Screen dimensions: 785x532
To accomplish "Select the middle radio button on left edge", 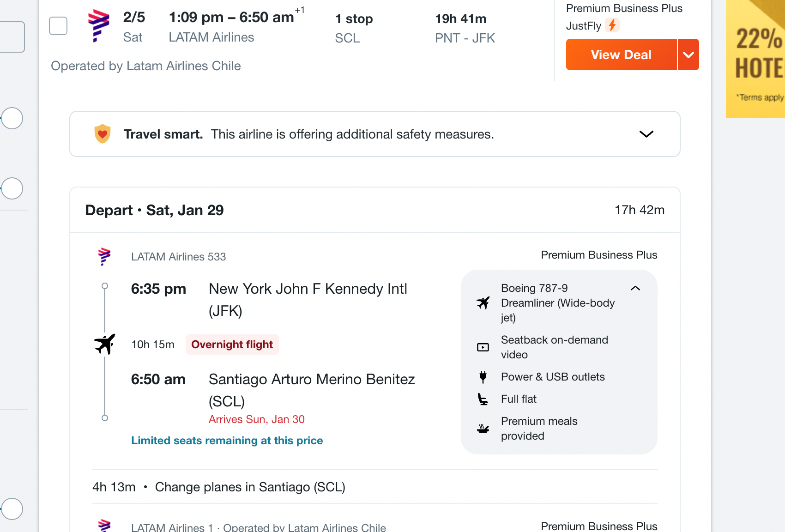I will [x=12, y=188].
